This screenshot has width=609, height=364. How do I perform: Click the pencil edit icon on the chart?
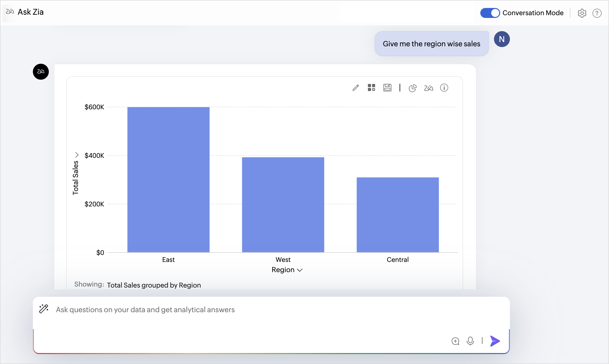click(x=356, y=88)
